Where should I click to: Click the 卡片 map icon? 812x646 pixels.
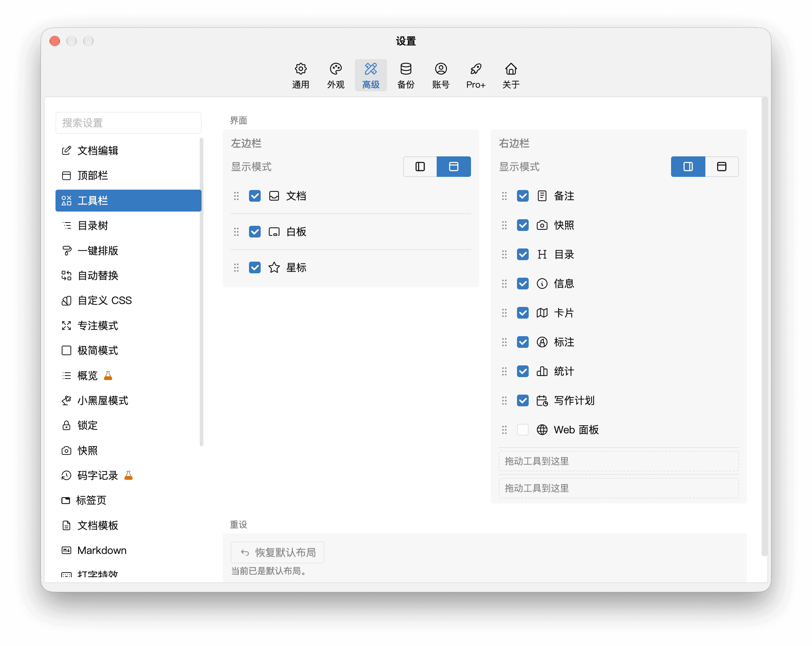click(542, 313)
